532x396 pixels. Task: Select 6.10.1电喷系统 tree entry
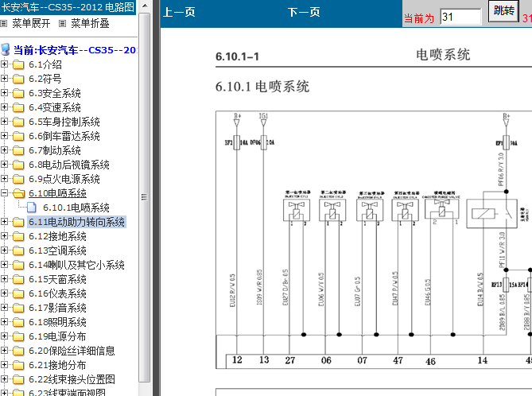(x=76, y=208)
